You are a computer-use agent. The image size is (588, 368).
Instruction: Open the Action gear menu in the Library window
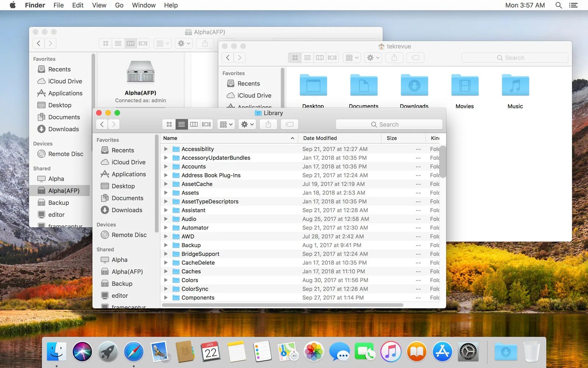point(247,124)
